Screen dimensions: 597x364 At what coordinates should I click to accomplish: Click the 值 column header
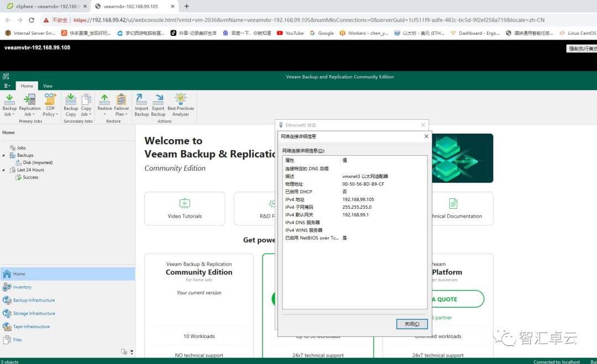[x=384, y=160]
